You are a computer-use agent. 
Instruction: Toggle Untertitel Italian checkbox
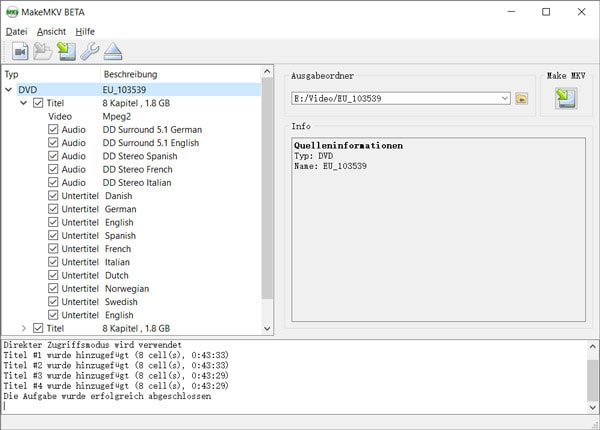pos(53,262)
